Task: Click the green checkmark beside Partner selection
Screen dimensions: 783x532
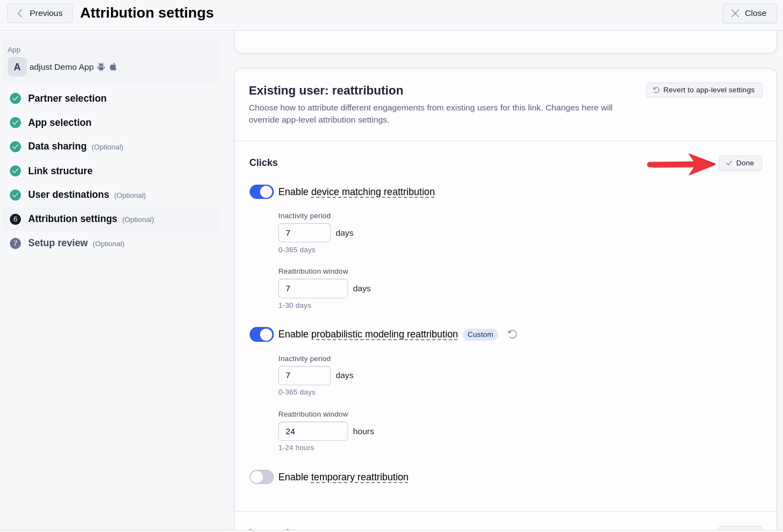Action: click(15, 98)
